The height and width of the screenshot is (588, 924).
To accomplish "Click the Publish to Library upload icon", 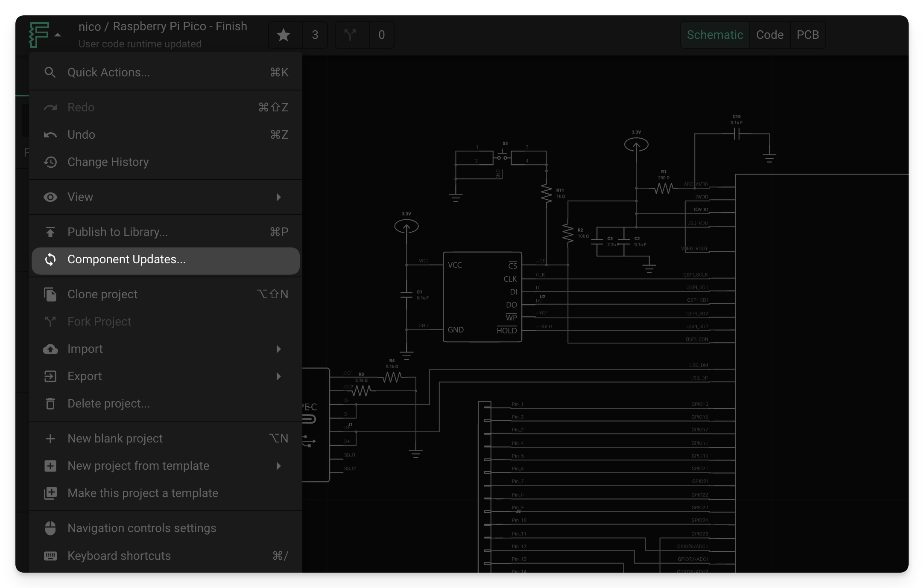I will point(50,232).
